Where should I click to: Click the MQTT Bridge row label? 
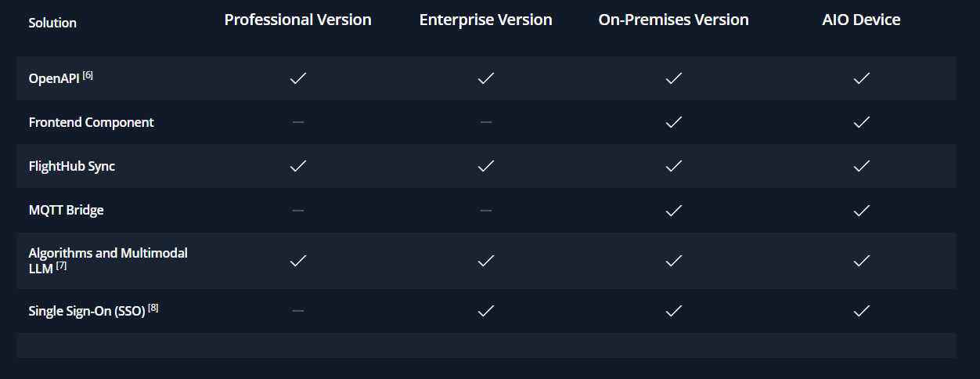(66, 210)
